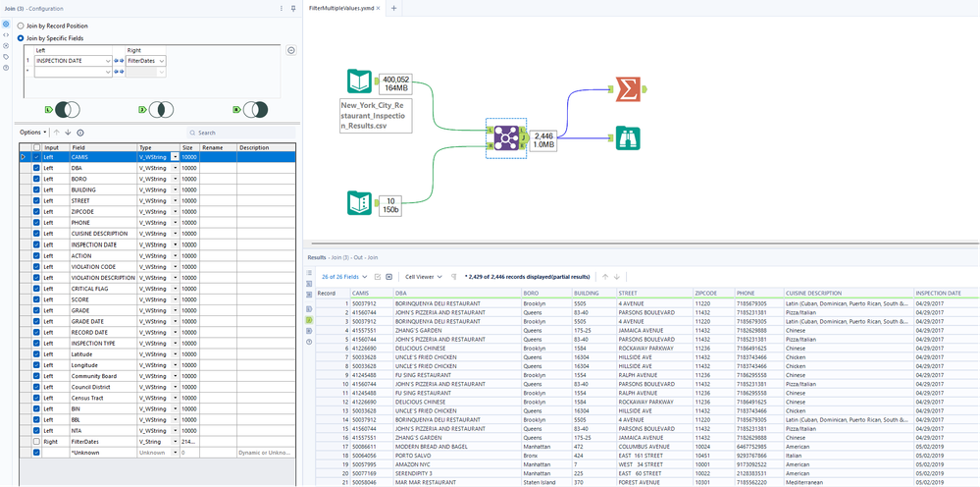The width and height of the screenshot is (980, 487).
Task: Click the inner join Venn diagram icon
Action: click(161, 109)
